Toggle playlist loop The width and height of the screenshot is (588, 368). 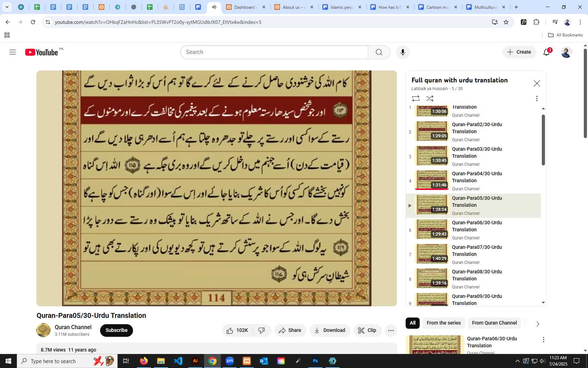416,98
